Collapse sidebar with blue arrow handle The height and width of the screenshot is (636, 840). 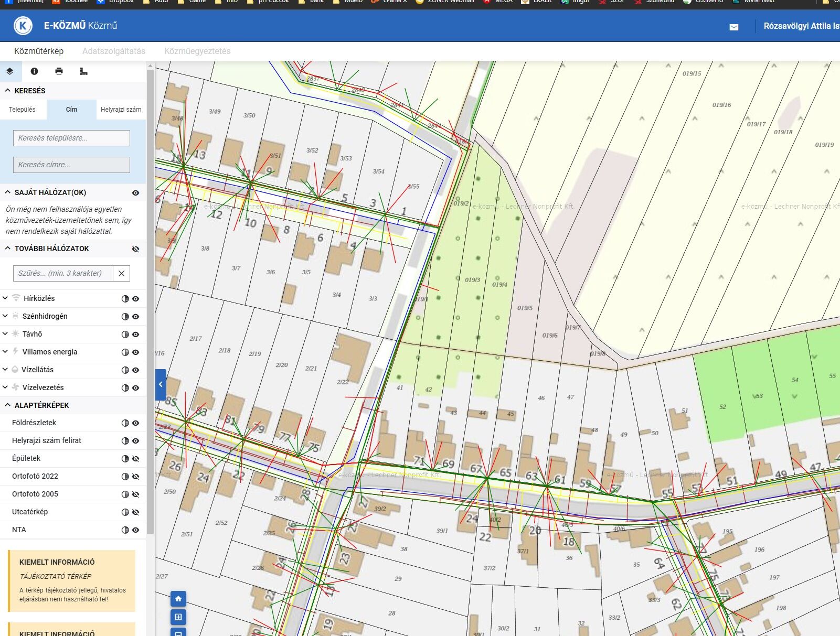(161, 384)
